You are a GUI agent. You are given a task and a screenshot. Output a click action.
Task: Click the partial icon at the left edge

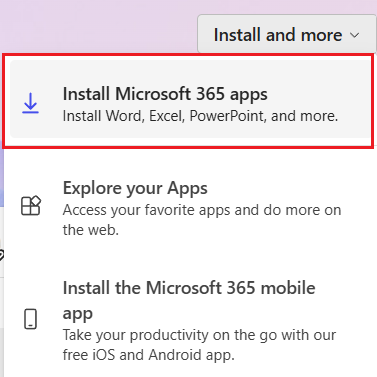click(1, 255)
